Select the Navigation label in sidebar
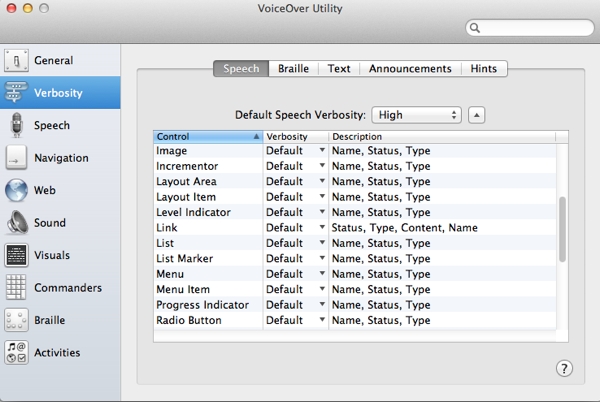This screenshot has width=600, height=402. pyautogui.click(x=61, y=158)
